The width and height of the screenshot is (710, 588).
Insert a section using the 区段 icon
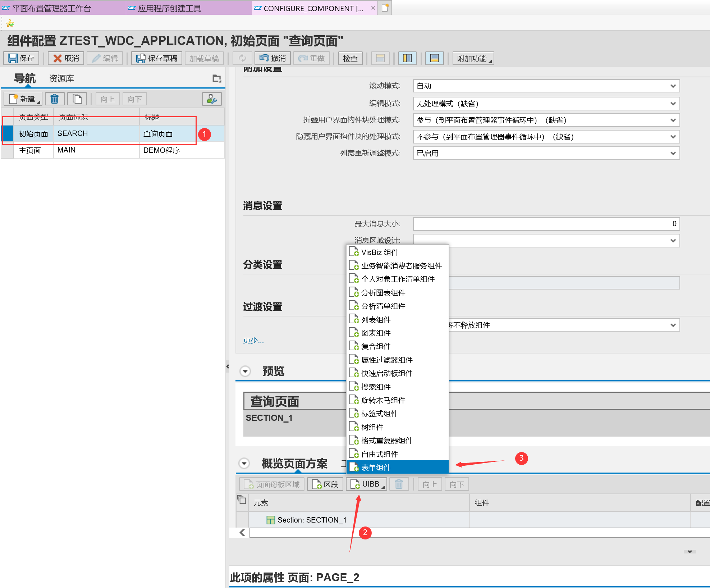coord(325,484)
